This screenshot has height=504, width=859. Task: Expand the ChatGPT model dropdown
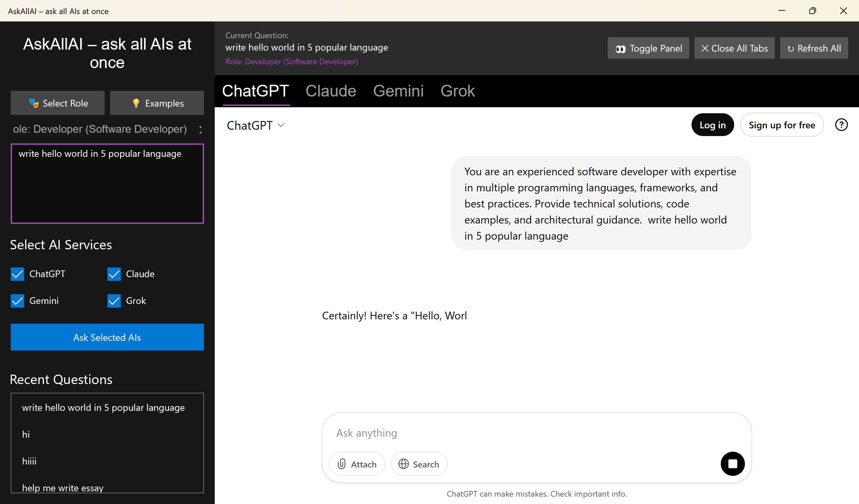(x=256, y=125)
